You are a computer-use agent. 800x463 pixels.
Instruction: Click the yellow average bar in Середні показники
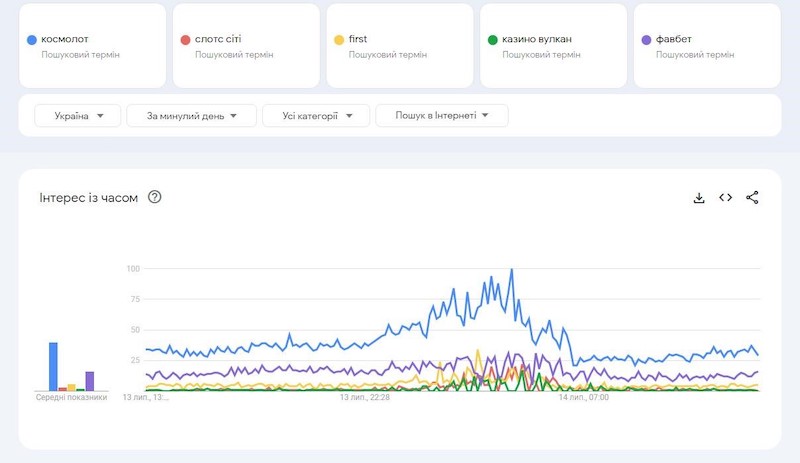(71, 387)
